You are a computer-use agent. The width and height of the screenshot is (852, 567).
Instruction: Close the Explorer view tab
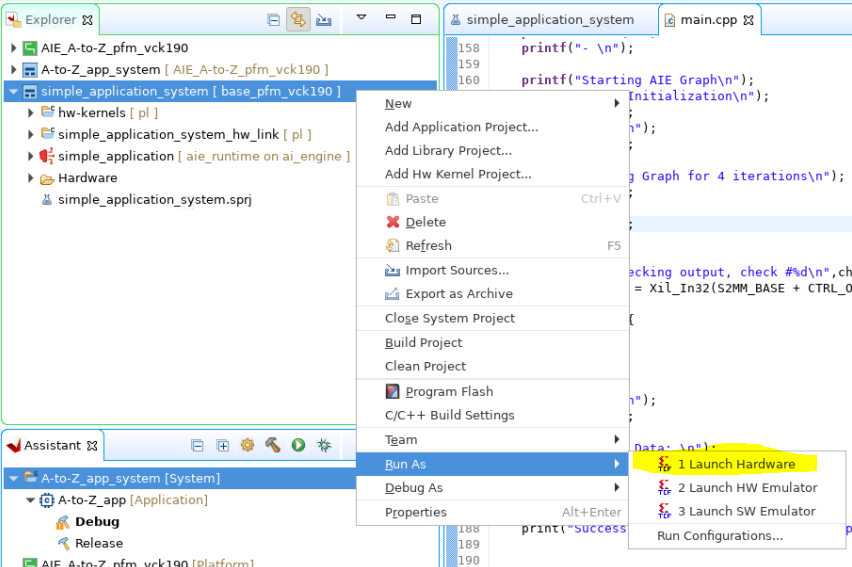click(x=87, y=20)
